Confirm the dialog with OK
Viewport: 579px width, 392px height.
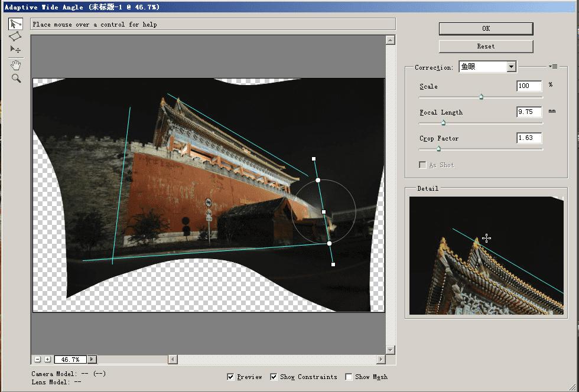click(x=486, y=28)
